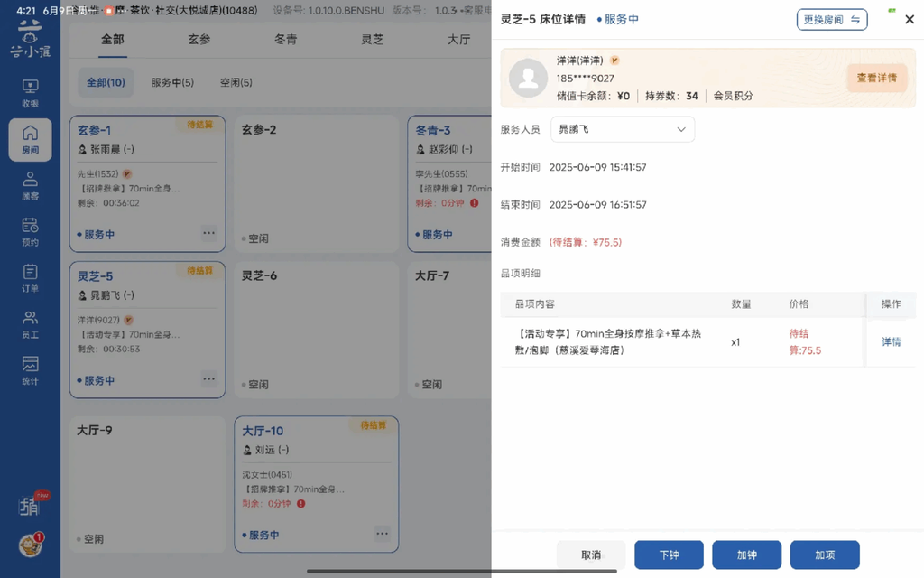
Task: Open the 统计 statistics sidebar icon
Action: 30,371
